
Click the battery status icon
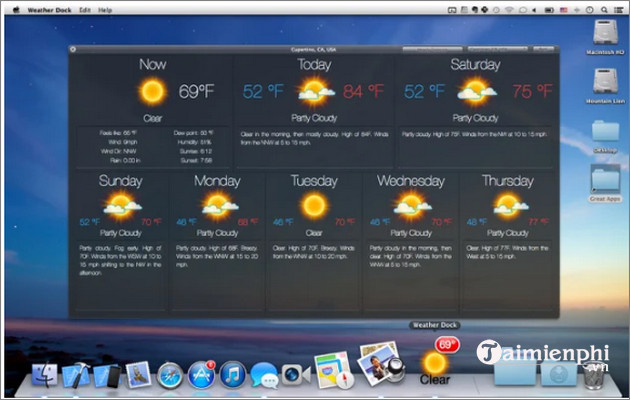pyautogui.click(x=549, y=10)
